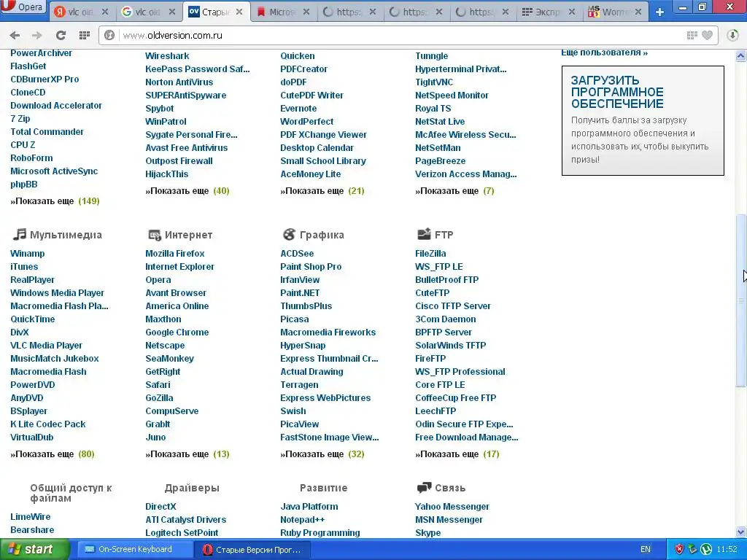Expand Показать еще (21) list
The image size is (747, 560).
click(322, 191)
